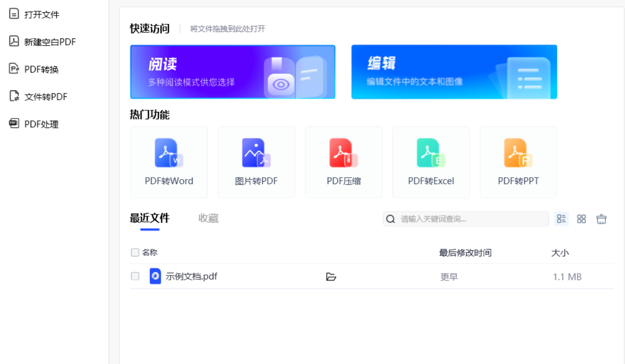The width and height of the screenshot is (625, 364).
Task: Expand the PDF转换 sidebar section
Action: pyautogui.click(x=34, y=69)
